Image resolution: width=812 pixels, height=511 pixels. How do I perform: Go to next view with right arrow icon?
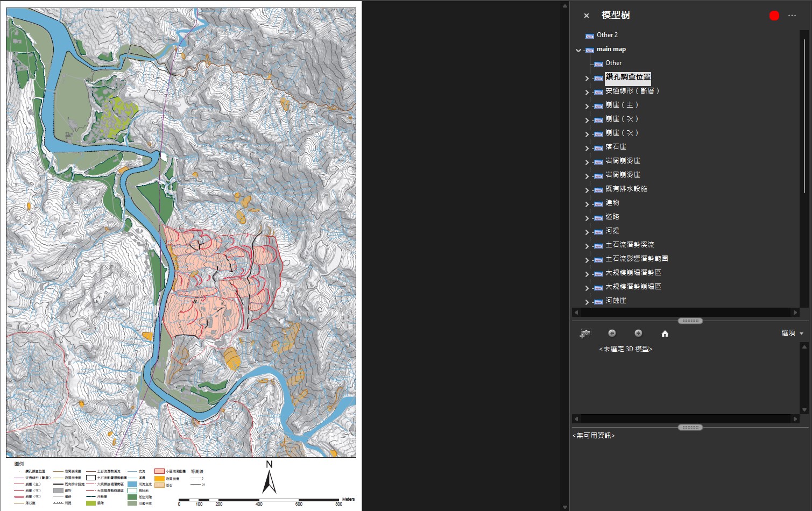click(x=638, y=333)
